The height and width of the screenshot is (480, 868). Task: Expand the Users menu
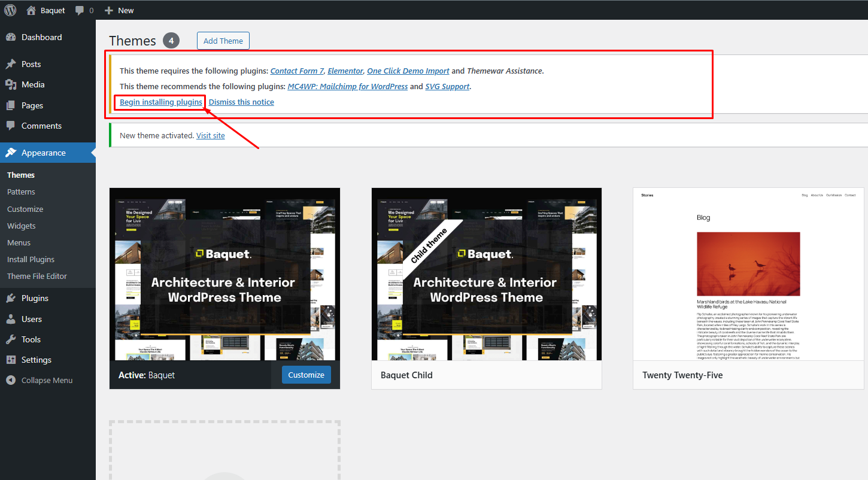(32, 319)
